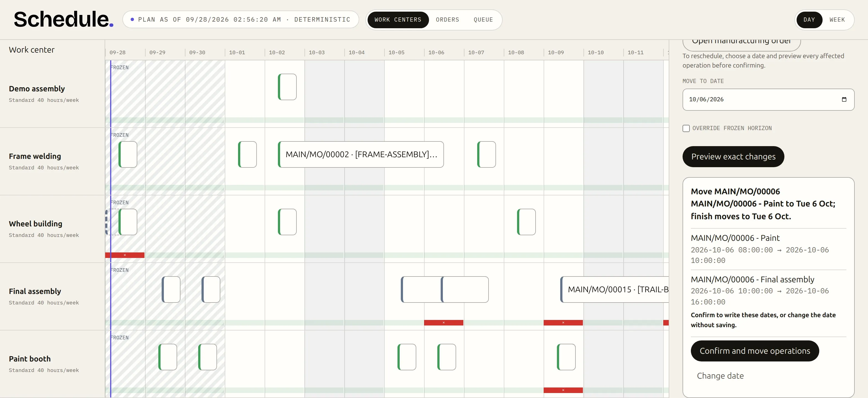Select the Week view toggle

(837, 20)
